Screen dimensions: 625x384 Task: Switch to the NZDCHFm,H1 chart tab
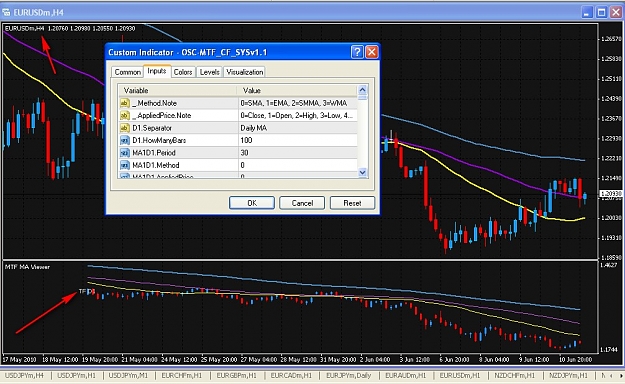pyautogui.click(x=515, y=376)
